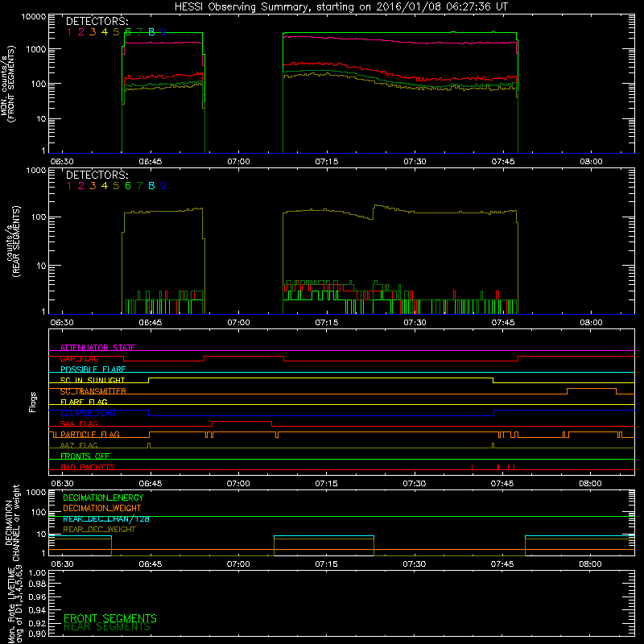Select the BAD_PACKETS label
Screen dimensions: 644x644
88,467
